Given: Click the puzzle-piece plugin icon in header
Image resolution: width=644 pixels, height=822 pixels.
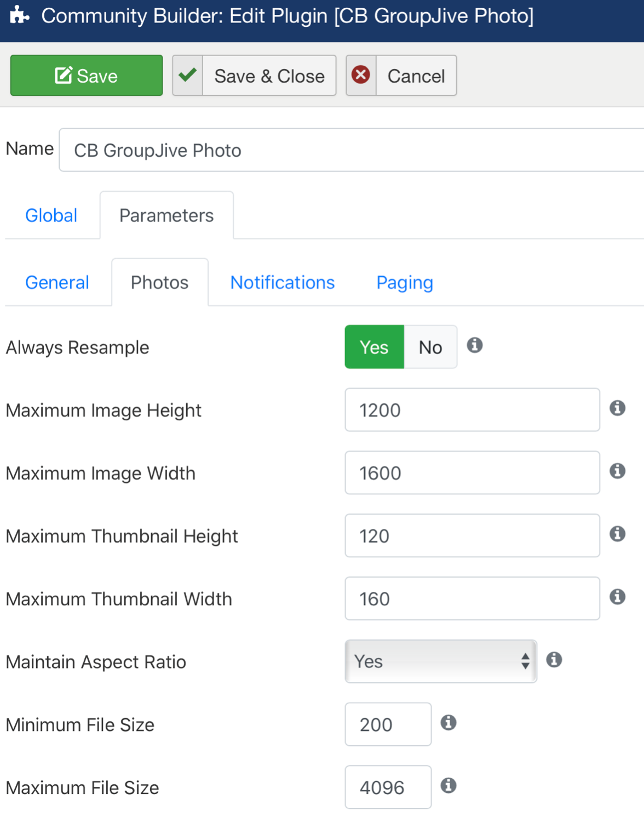Looking at the screenshot, I should (x=20, y=15).
